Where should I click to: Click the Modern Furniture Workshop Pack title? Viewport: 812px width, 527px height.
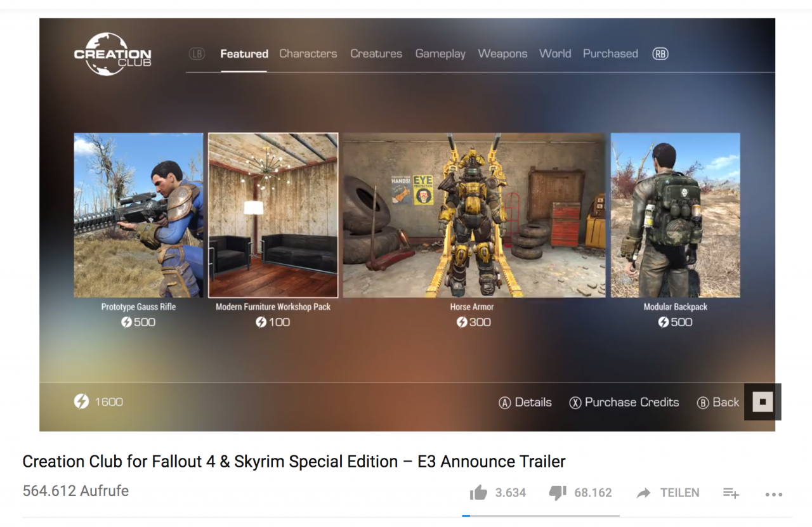pos(273,307)
